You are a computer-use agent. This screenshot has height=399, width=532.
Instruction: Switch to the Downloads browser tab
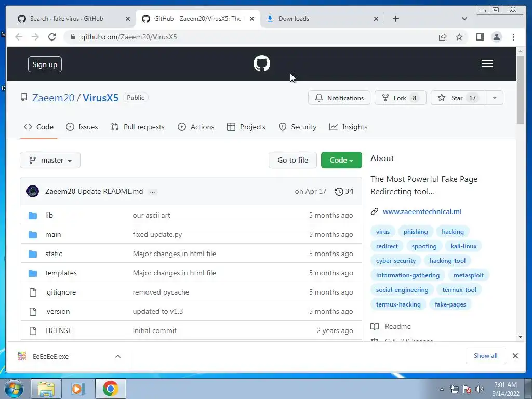[322, 19]
